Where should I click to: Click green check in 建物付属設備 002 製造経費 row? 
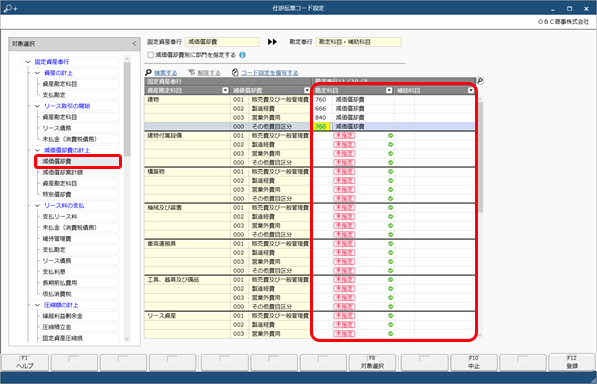390,145
